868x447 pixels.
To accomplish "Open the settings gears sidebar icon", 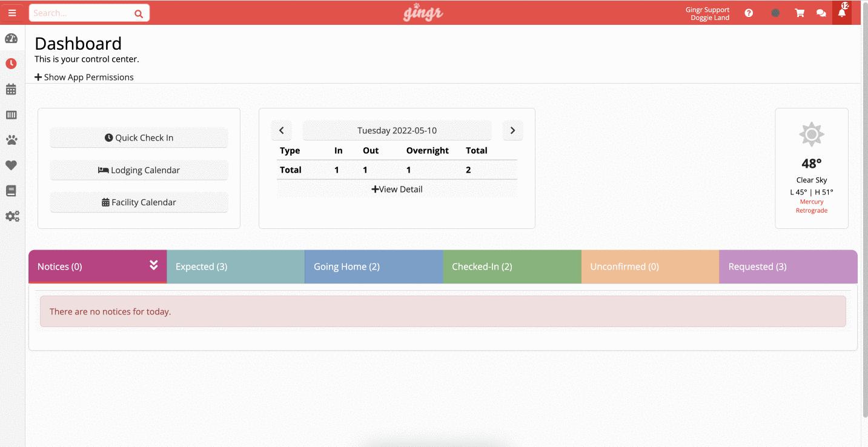I will coord(12,216).
